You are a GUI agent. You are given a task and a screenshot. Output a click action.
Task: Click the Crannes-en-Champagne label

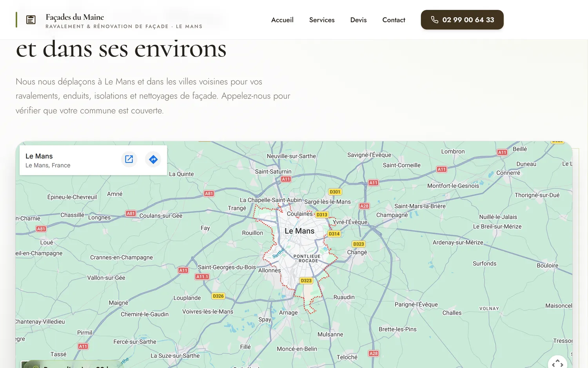(122, 257)
